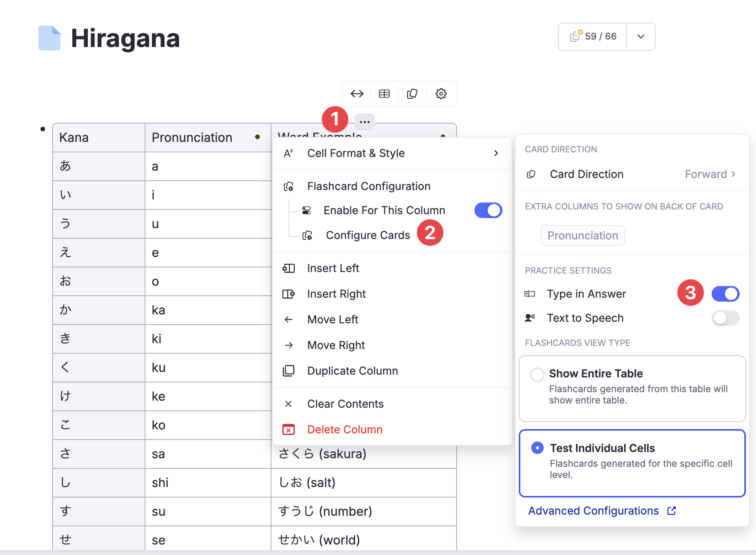
Task: Open Card Direction Forward selector
Action: pyautogui.click(x=710, y=174)
